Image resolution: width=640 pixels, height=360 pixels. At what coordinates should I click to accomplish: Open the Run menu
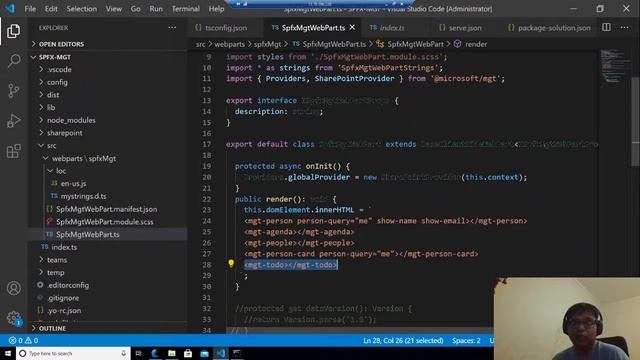coord(156,9)
